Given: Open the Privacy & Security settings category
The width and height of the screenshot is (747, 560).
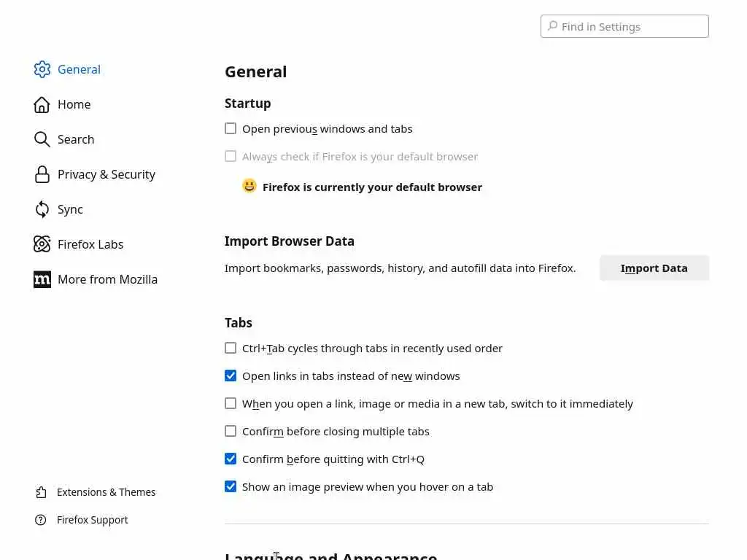Looking at the screenshot, I should [106, 174].
